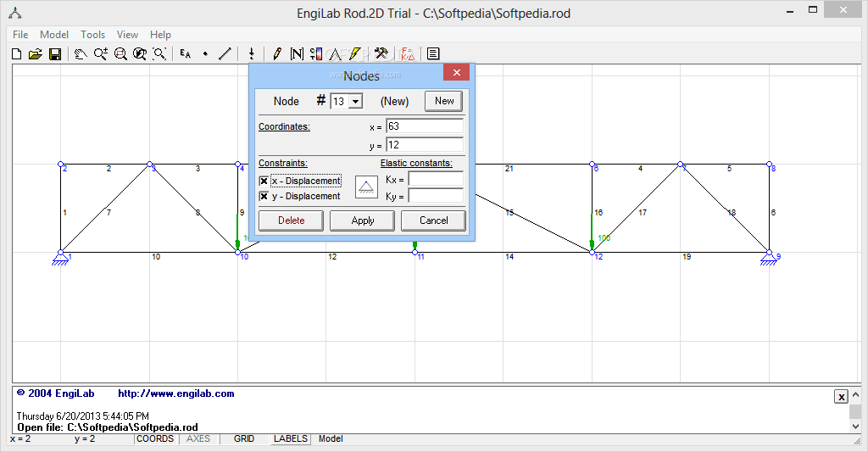Click the Apply button
This screenshot has width=868, height=452.
(363, 220)
